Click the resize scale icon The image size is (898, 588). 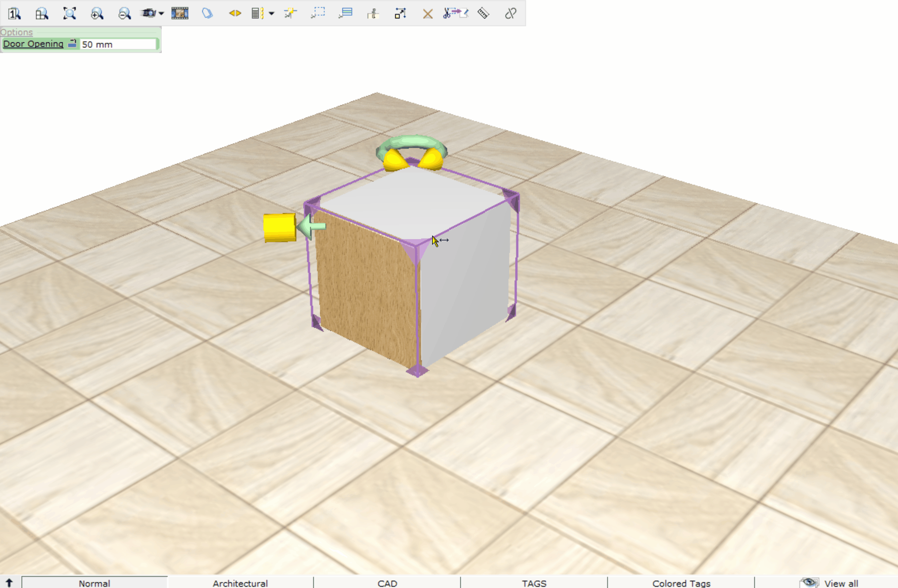[x=400, y=13]
